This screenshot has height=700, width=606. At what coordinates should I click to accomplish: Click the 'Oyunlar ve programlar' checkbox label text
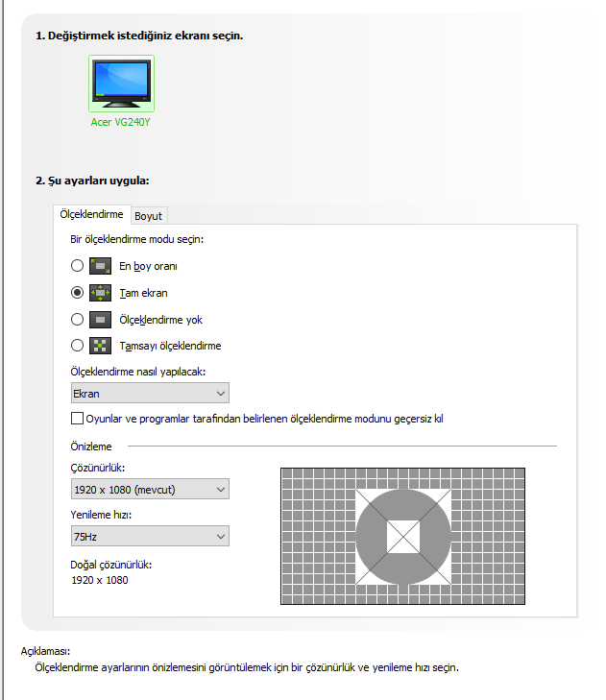point(264,419)
